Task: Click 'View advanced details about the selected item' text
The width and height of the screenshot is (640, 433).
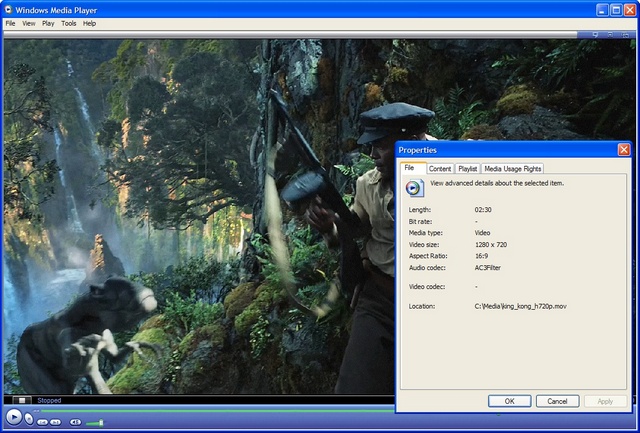Action: point(497,183)
